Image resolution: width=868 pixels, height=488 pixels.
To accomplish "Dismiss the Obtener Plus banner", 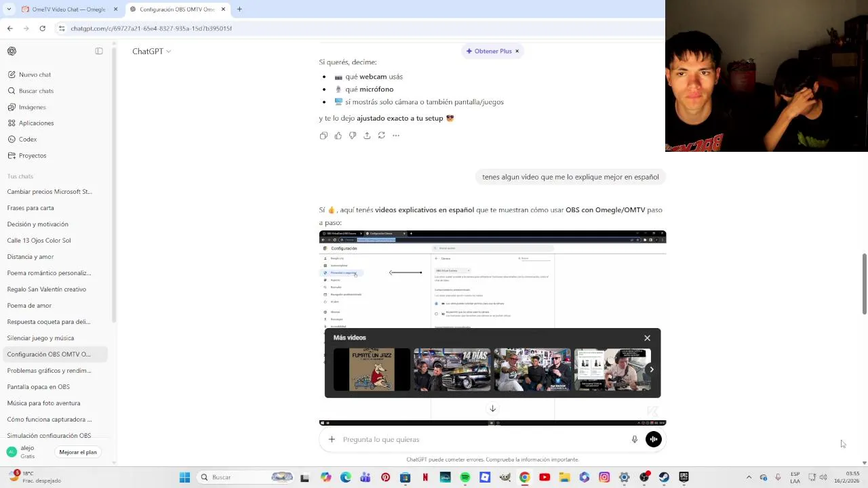I will 517,52.
